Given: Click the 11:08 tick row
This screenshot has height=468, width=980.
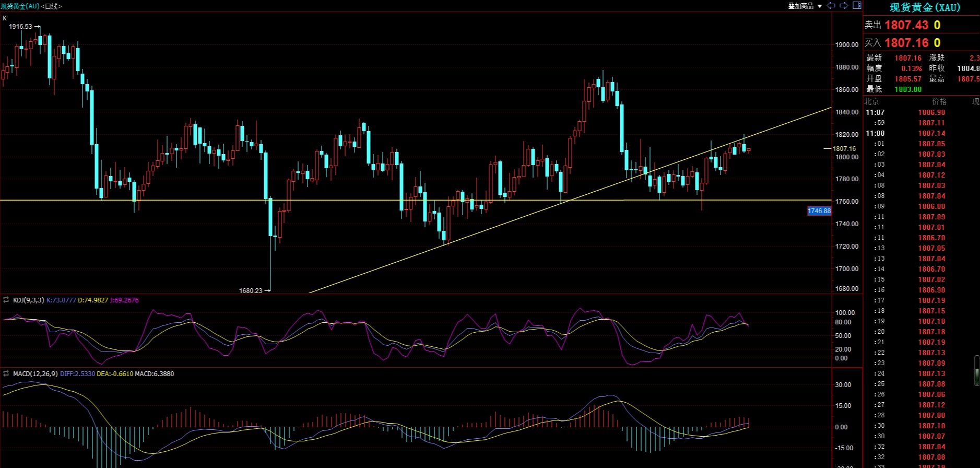Looking at the screenshot, I should 922,133.
